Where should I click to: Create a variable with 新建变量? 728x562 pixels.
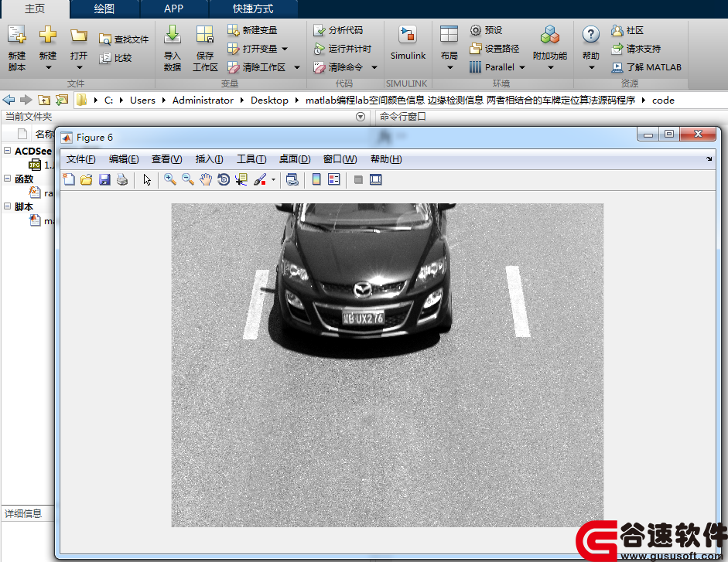pyautogui.click(x=252, y=30)
